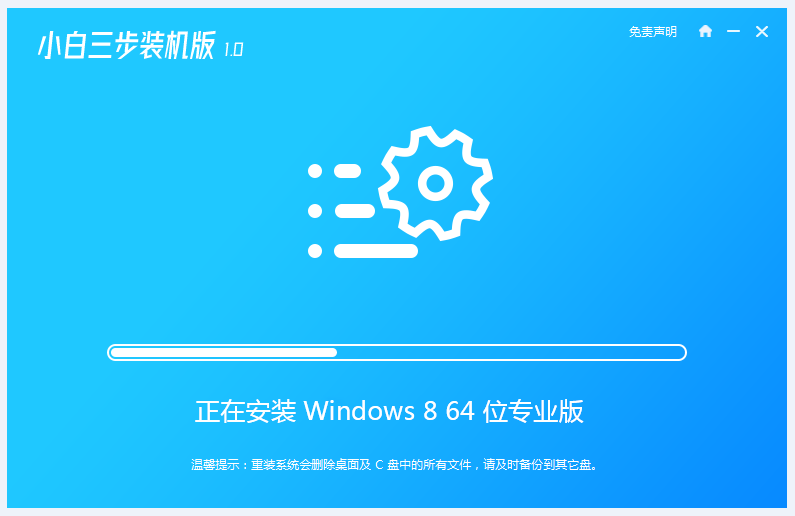Minimize the installer window
Screen dimensions: 795x516
tap(733, 31)
